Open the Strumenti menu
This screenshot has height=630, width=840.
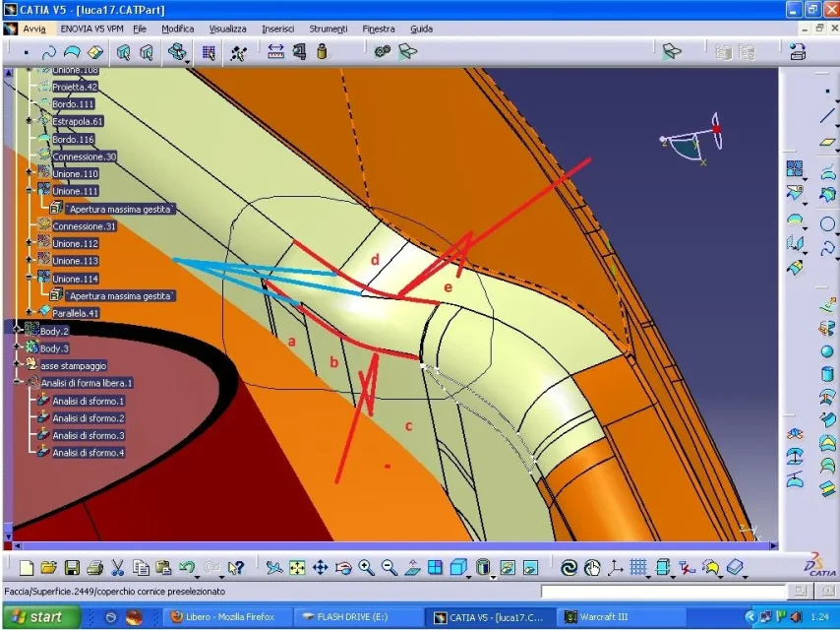coord(329,29)
